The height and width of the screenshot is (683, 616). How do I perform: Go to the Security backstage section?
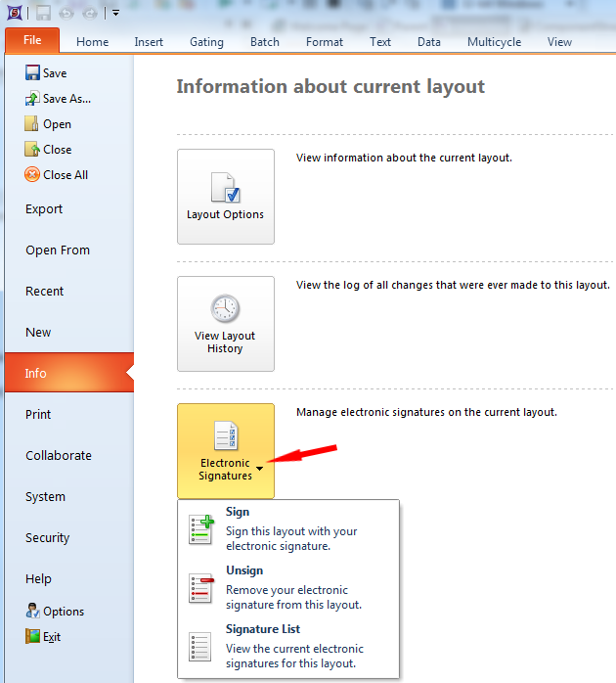click(x=48, y=538)
